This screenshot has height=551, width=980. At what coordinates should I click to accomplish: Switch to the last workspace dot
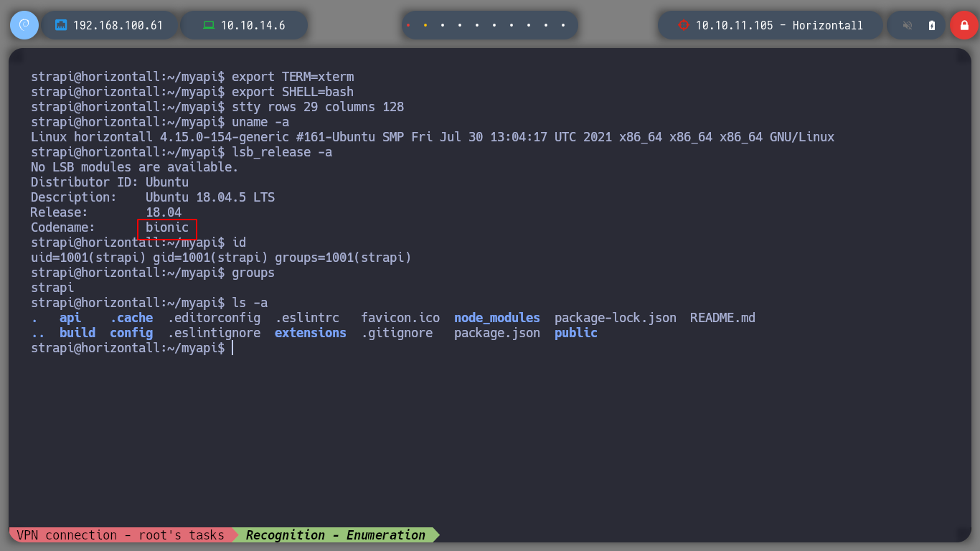point(563,25)
